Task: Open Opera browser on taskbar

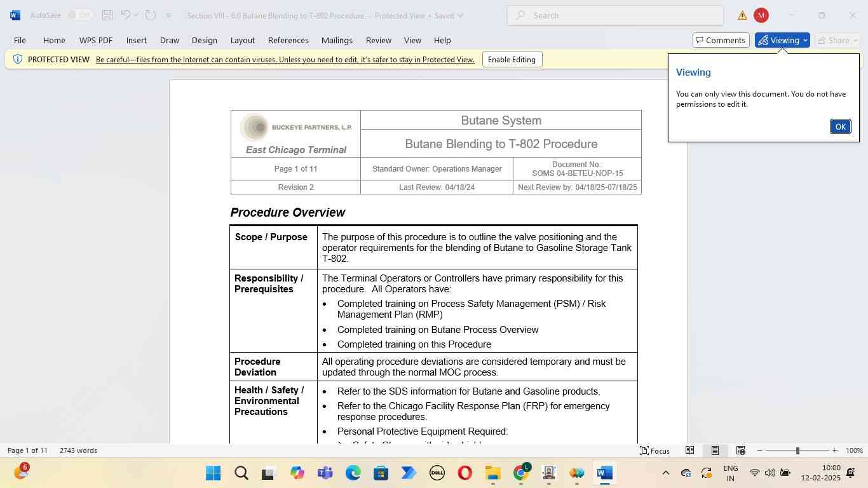Action: click(465, 473)
